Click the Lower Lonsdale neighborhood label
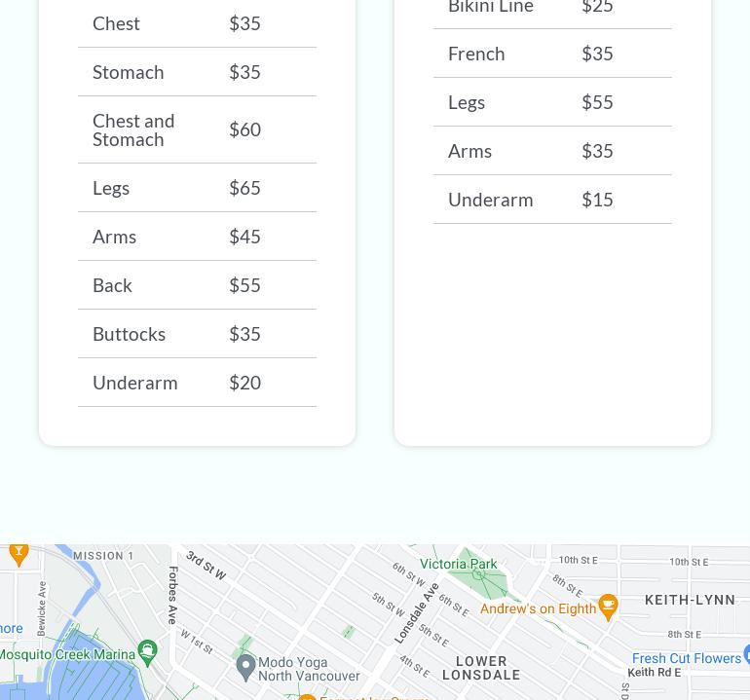This screenshot has width=750, height=700. coord(481,668)
